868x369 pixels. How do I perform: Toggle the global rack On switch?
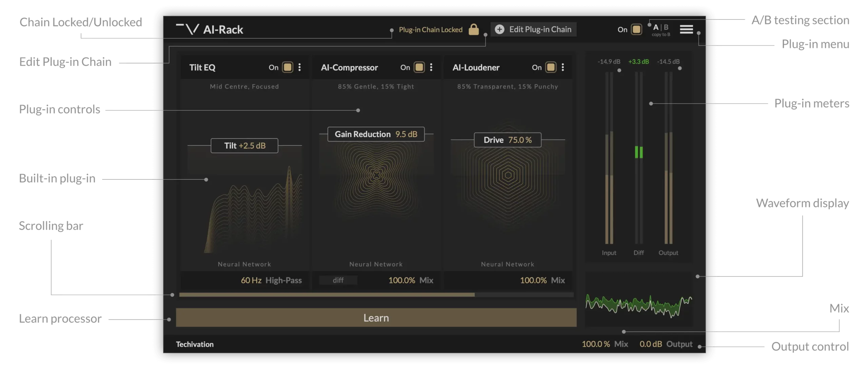click(x=636, y=30)
